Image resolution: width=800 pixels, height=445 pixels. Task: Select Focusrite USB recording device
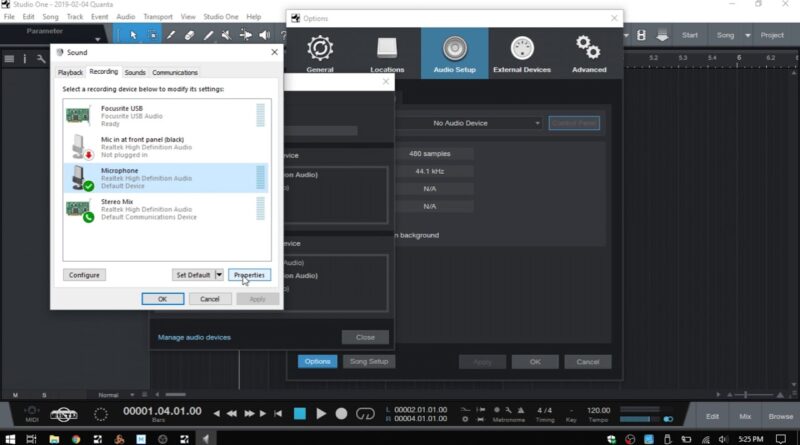pos(165,116)
